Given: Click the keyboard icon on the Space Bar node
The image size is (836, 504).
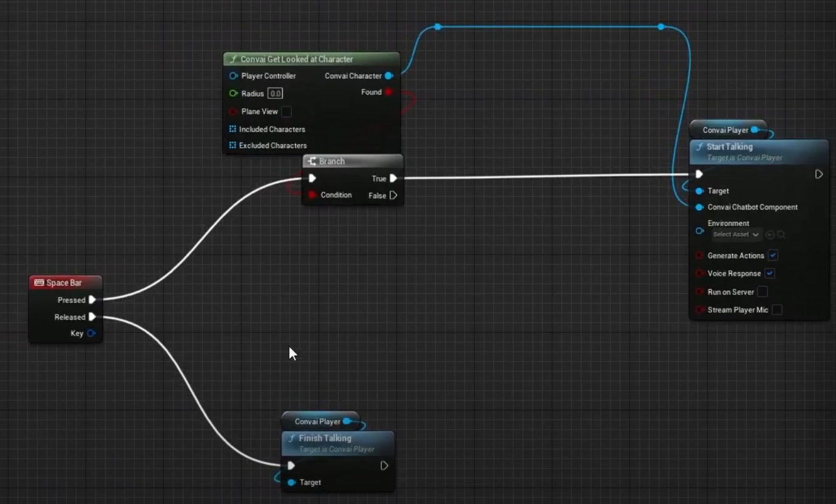Looking at the screenshot, I should tap(39, 283).
